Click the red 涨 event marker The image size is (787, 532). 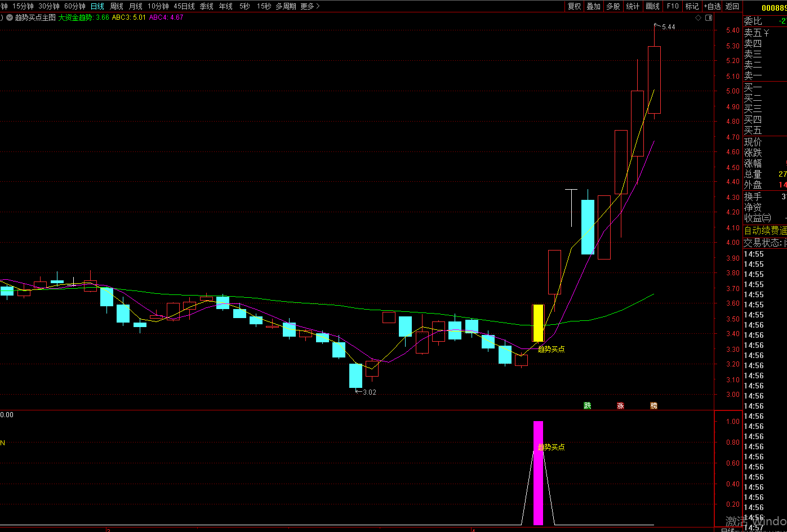click(620, 405)
